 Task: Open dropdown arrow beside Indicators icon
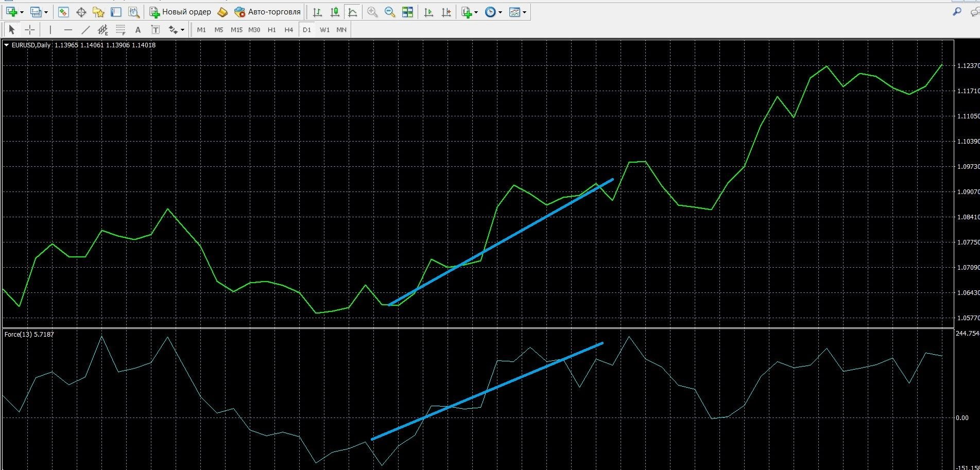click(x=476, y=12)
